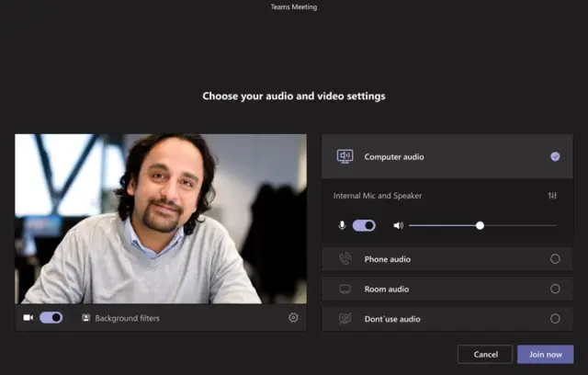
Task: Open device settings gear icon
Action: click(293, 318)
